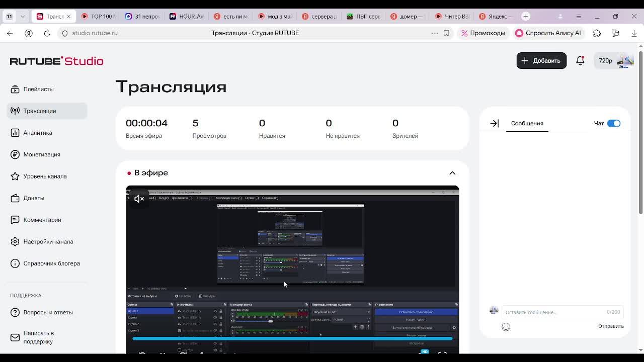Switch to the ПВП серв browser tab
644x362 pixels.
[x=363, y=17]
